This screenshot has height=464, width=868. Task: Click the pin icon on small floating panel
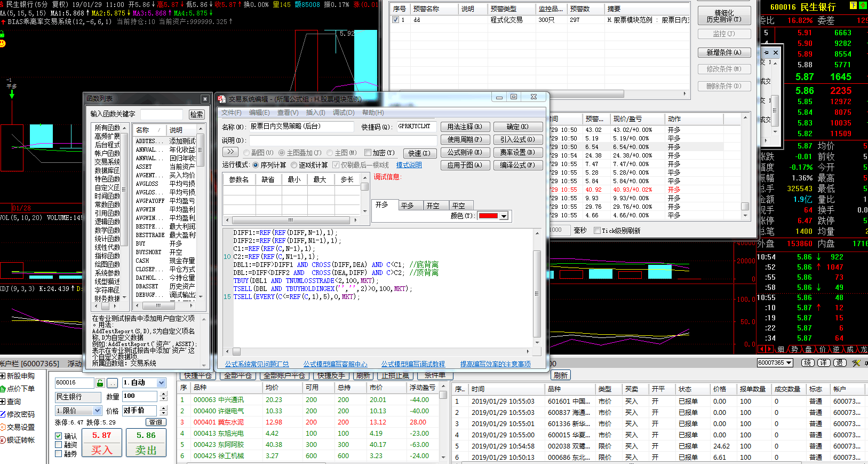(x=767, y=53)
